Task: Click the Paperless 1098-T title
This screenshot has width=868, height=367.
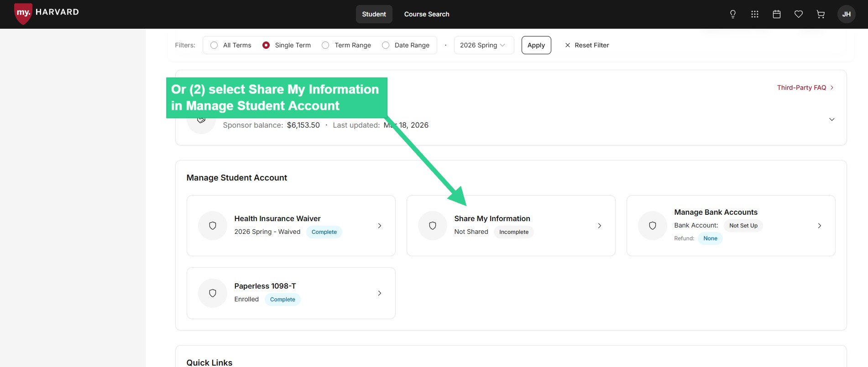Action: tap(265, 286)
